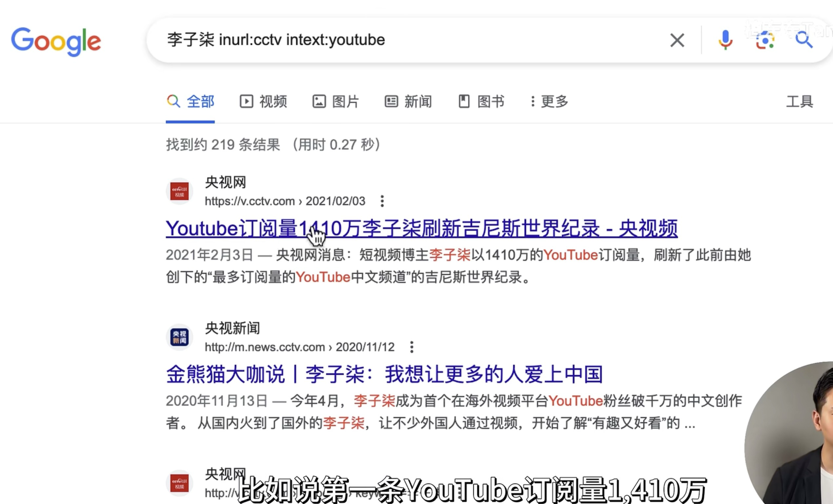The height and width of the screenshot is (504, 833).
Task: Click the third result's 央视网 favicon
Action: tap(179, 483)
